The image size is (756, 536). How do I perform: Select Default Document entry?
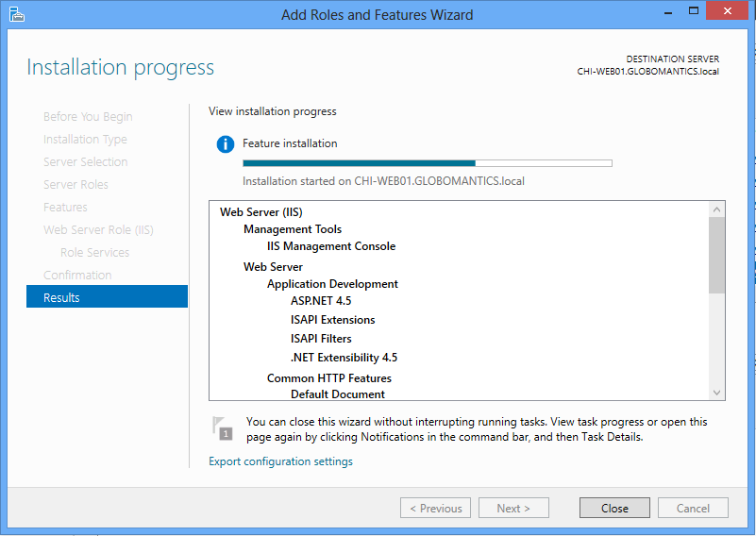[338, 394]
